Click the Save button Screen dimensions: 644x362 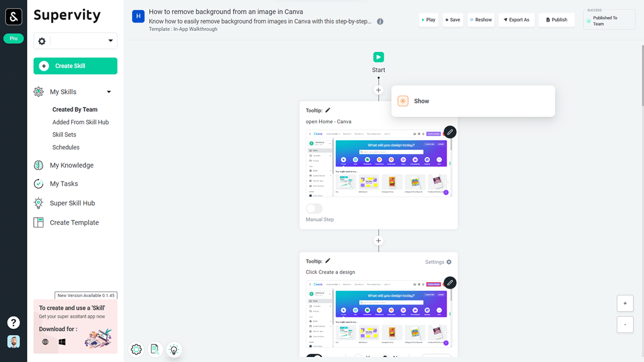(x=453, y=20)
